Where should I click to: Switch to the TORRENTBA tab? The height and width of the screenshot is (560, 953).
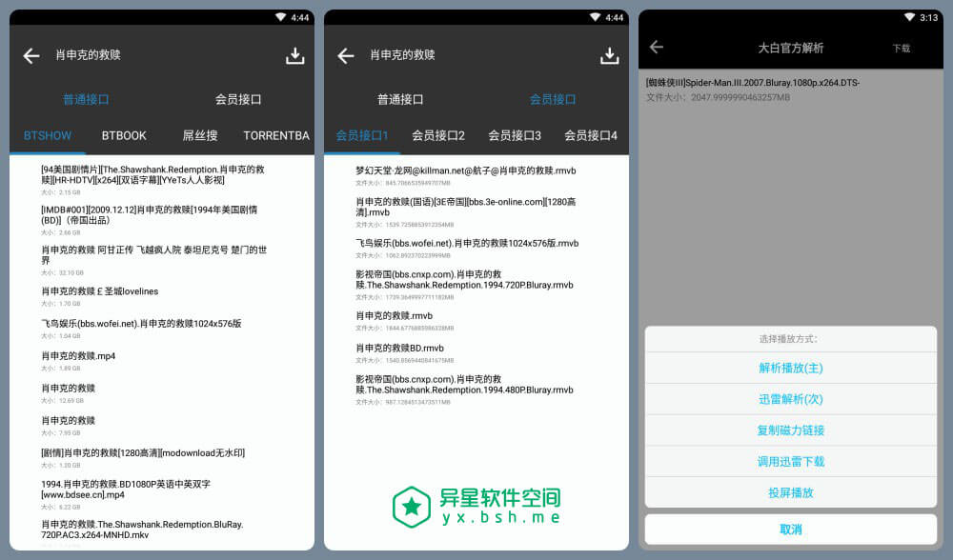tap(276, 135)
